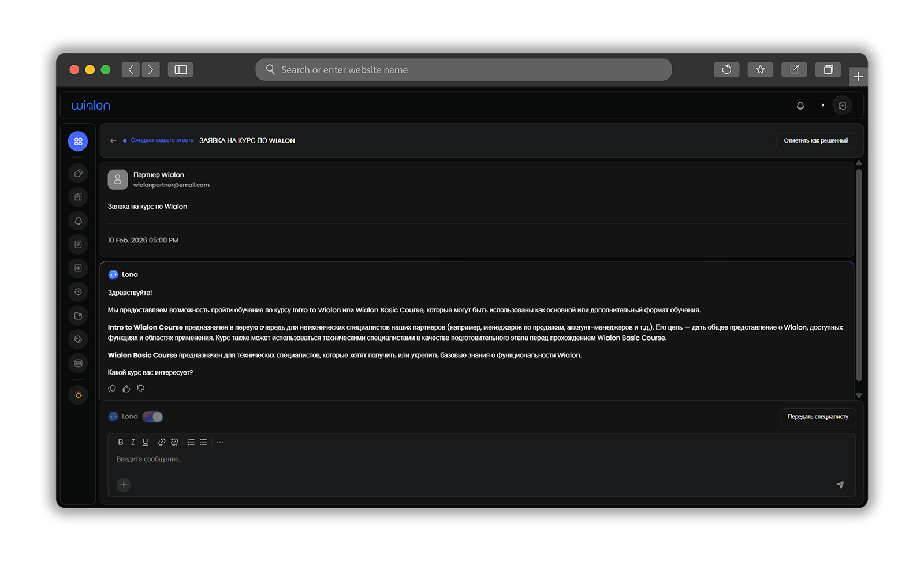Open the attachment plus menu in editor
Image resolution: width=924 pixels, height=561 pixels.
(124, 485)
